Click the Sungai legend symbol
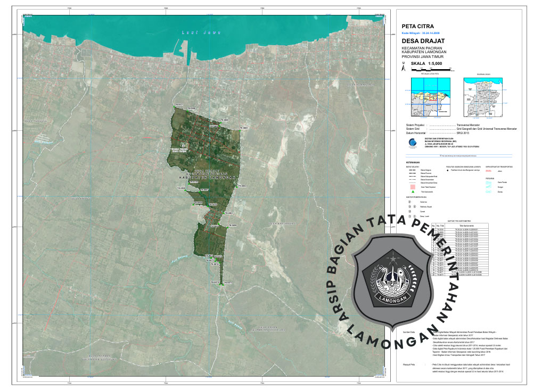The height and width of the screenshot is (392, 542). (488, 187)
